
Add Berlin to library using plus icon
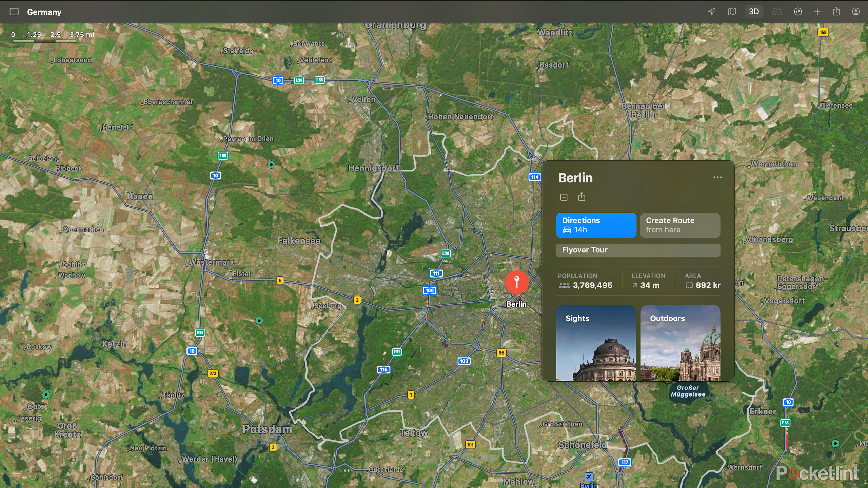(x=564, y=197)
